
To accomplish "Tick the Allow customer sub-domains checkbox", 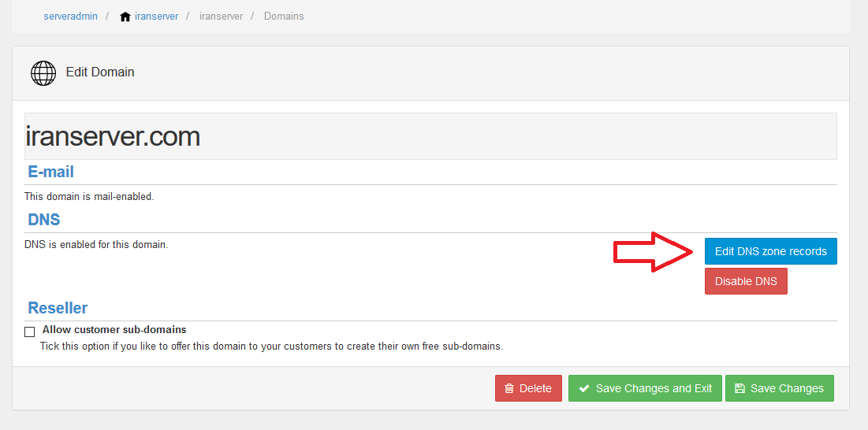I will pos(30,332).
